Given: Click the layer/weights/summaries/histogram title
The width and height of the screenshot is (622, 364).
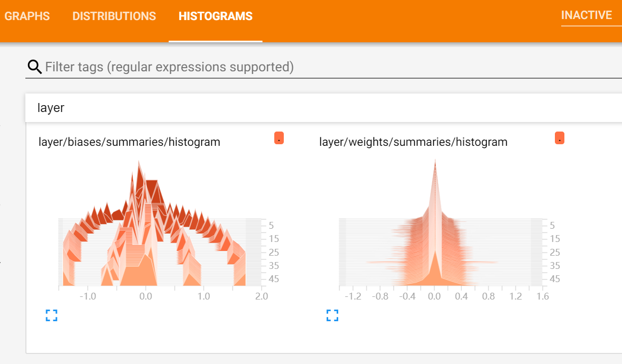Looking at the screenshot, I should click(x=413, y=142).
